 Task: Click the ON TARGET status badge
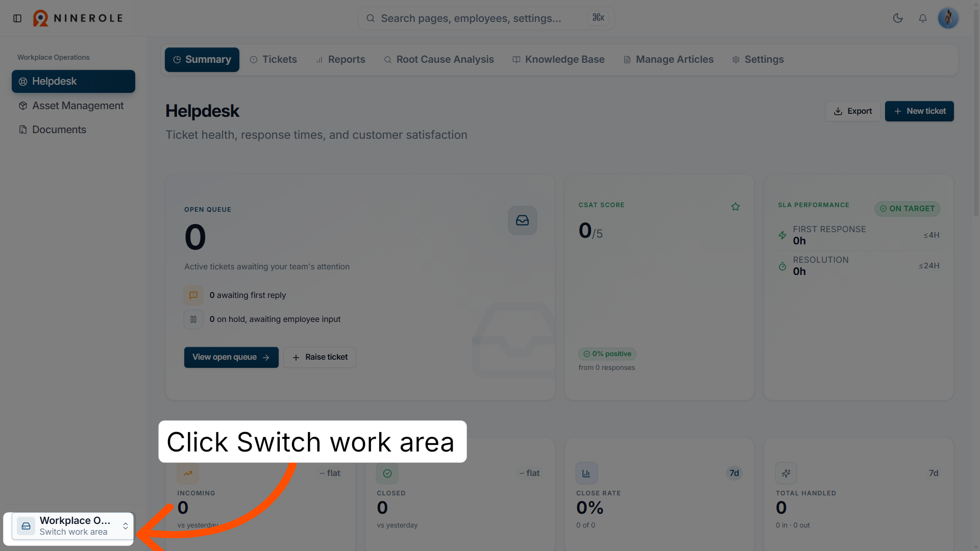click(x=908, y=209)
